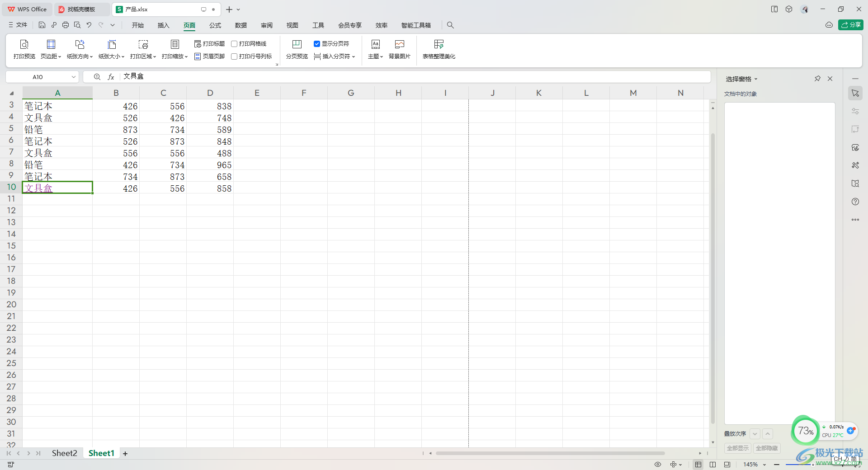
Task: Close the 选择窗格 selection pane
Action: (x=830, y=79)
